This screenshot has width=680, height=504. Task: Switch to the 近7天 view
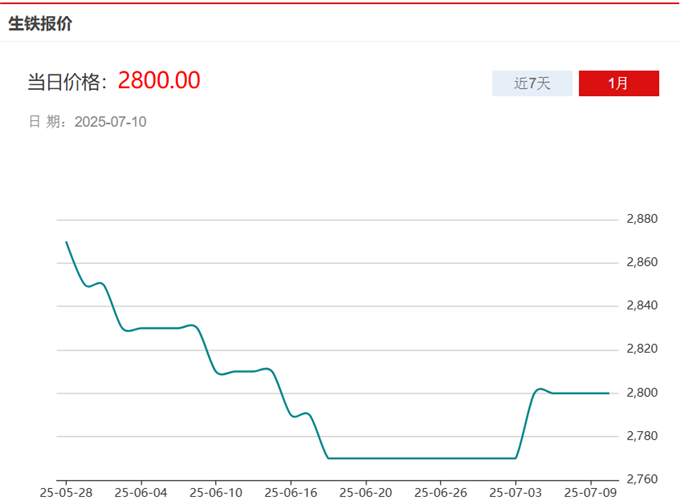(532, 83)
